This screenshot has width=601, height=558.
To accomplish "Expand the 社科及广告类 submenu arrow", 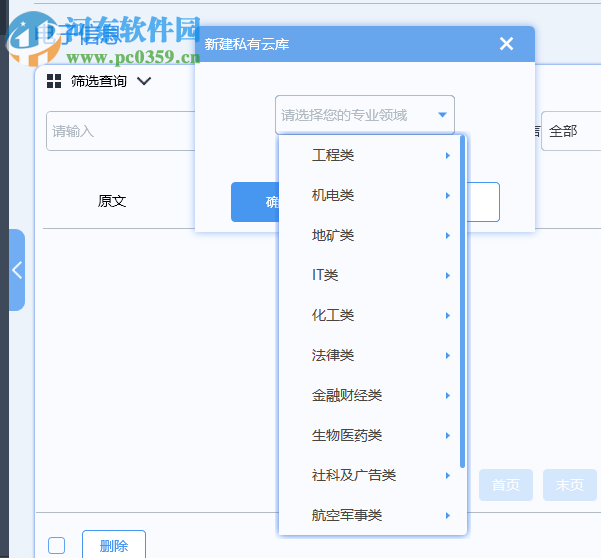I will click(447, 476).
